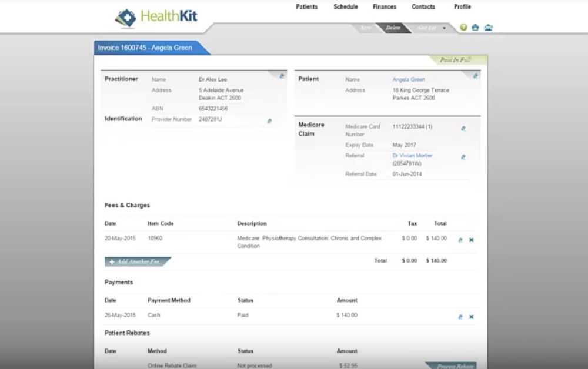Click the Process Rebate button

pos(452,365)
